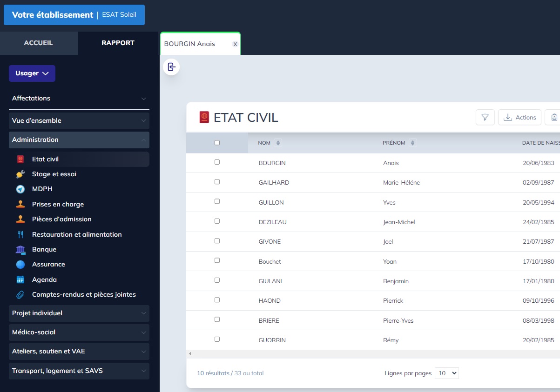
Task: Click the Jean-Michel first name cell
Action: pyautogui.click(x=399, y=222)
